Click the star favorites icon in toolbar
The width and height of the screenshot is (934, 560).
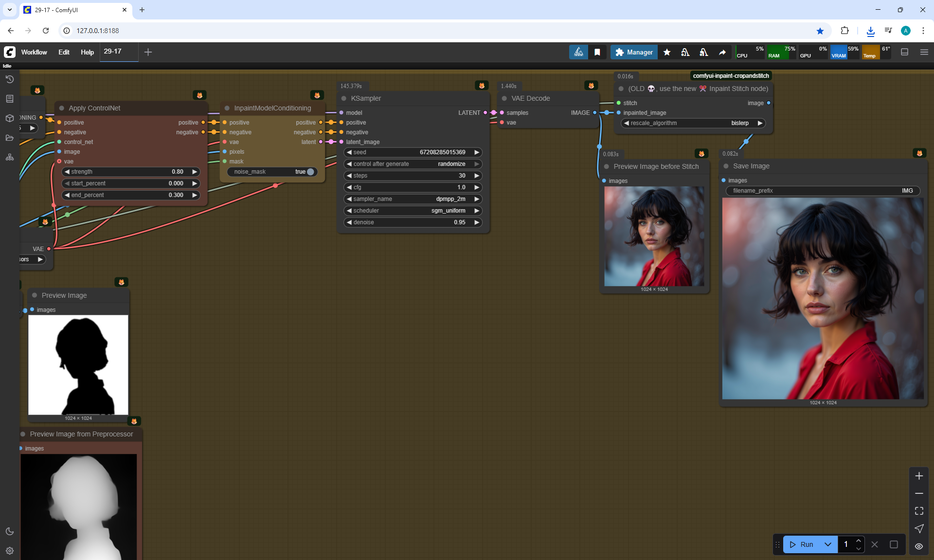click(x=667, y=52)
